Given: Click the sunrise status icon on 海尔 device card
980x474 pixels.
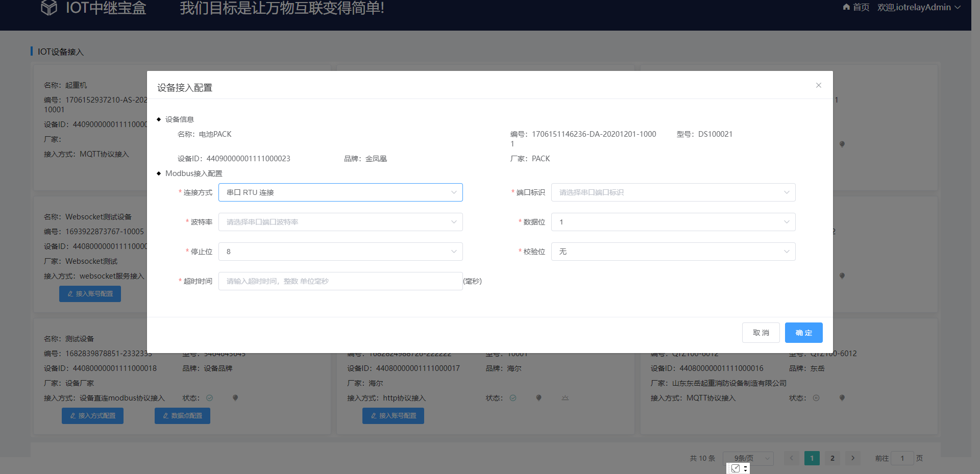Looking at the screenshot, I should tap(565, 397).
